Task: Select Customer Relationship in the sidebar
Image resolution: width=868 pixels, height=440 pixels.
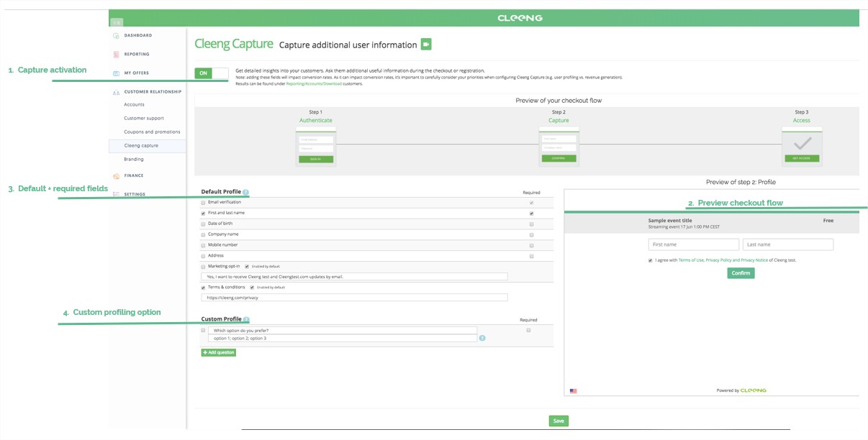Action: click(x=153, y=92)
